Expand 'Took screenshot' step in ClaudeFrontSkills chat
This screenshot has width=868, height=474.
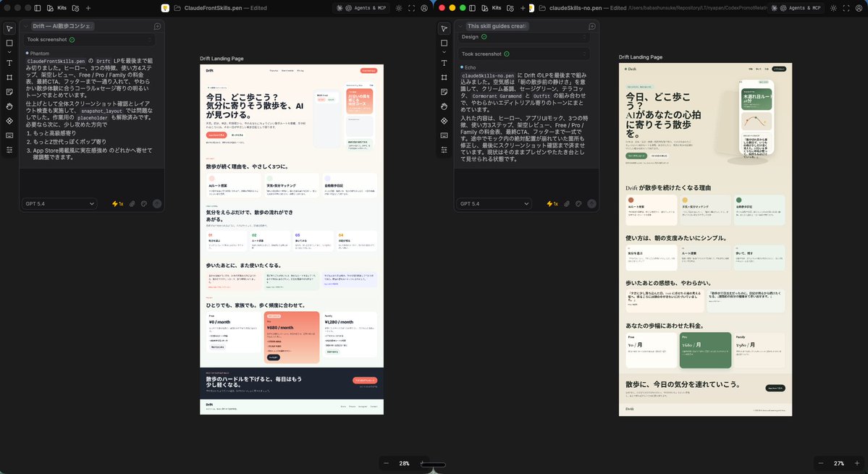[x=89, y=39]
